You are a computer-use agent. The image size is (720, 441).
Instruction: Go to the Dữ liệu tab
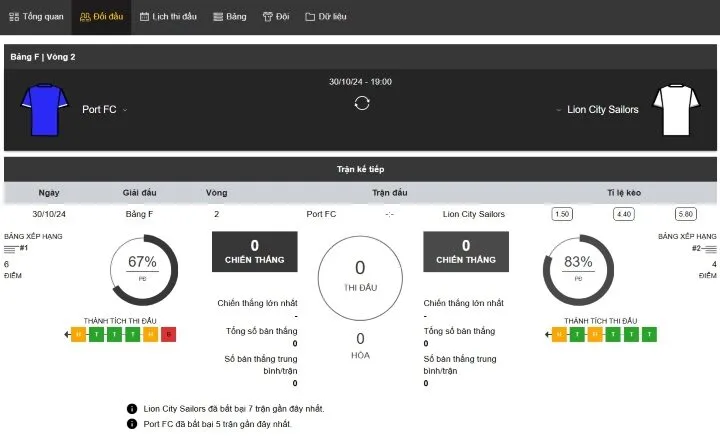(326, 17)
